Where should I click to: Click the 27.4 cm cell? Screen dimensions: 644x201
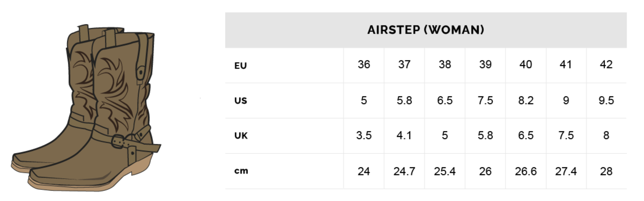pyautogui.click(x=566, y=171)
